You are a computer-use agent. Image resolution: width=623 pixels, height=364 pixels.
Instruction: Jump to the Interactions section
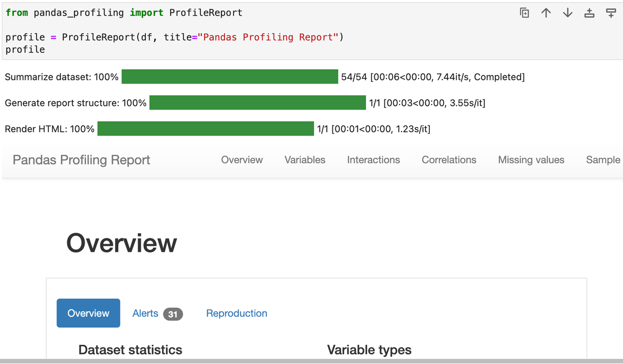373,160
